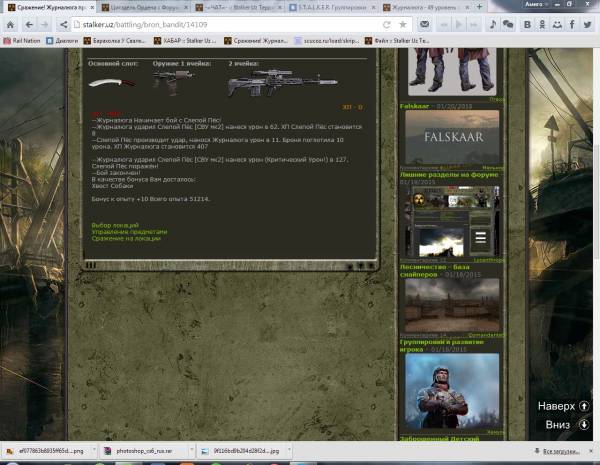The width and height of the screenshot is (600, 465).
Task: Open the scucoz.ru bookmark
Action: click(327, 41)
